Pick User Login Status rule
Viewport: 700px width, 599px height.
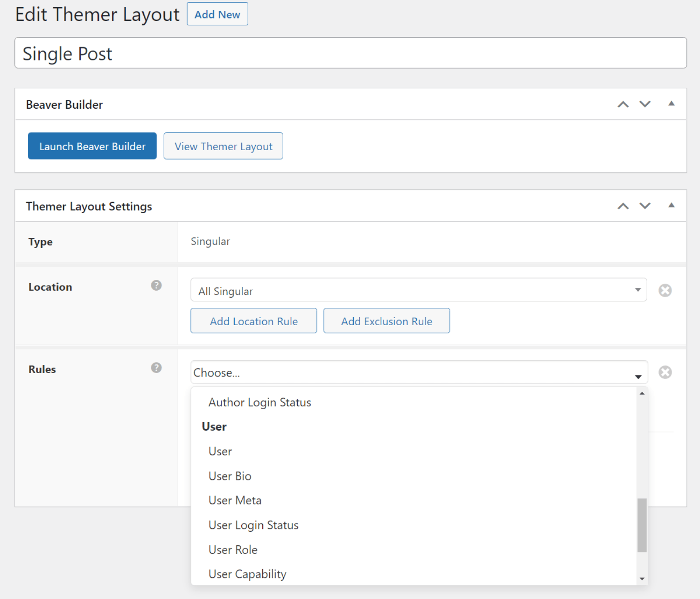414,525
